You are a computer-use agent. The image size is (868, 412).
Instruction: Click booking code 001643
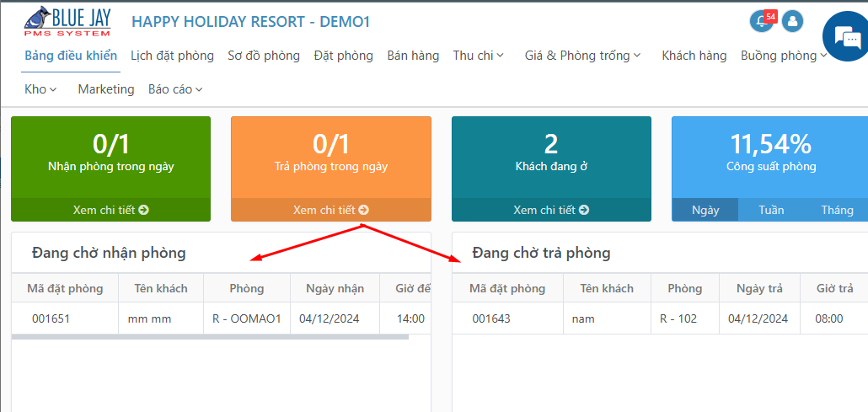click(491, 318)
